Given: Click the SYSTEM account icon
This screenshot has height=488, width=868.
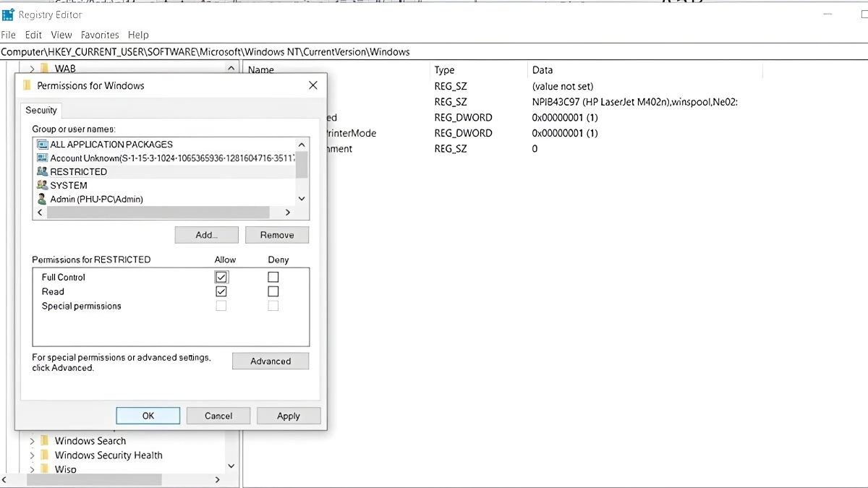Looking at the screenshot, I should [42, 185].
